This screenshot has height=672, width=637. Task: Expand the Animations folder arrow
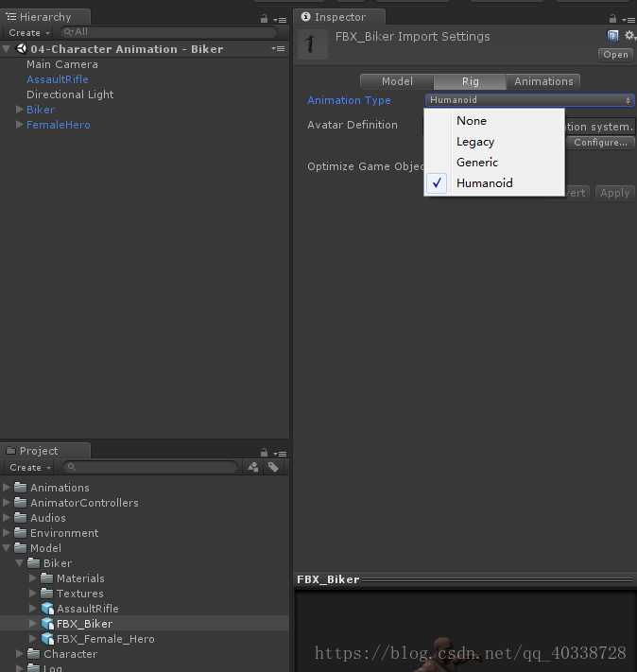[6, 488]
